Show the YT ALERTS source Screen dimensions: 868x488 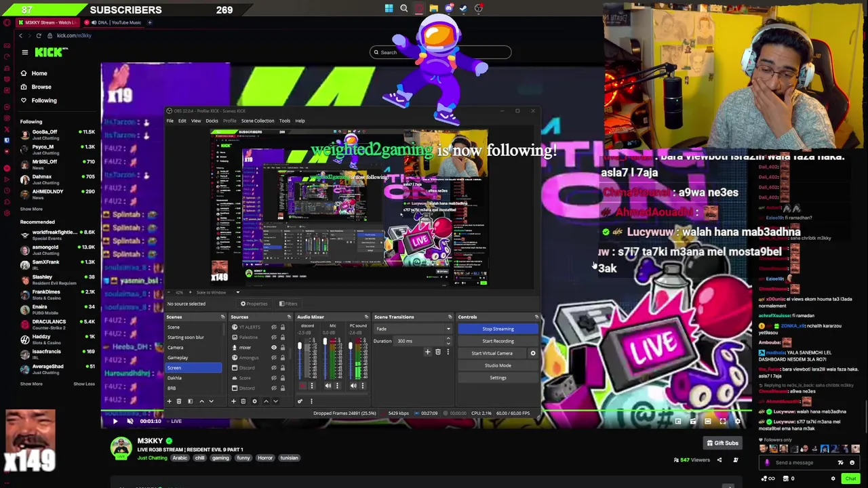pyautogui.click(x=274, y=327)
